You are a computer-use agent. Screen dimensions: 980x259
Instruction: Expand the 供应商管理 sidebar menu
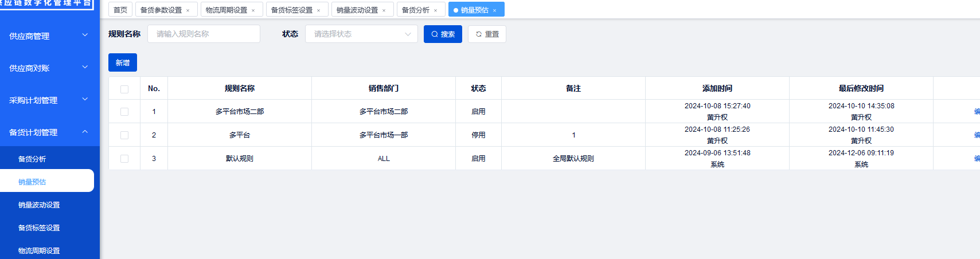[50, 36]
